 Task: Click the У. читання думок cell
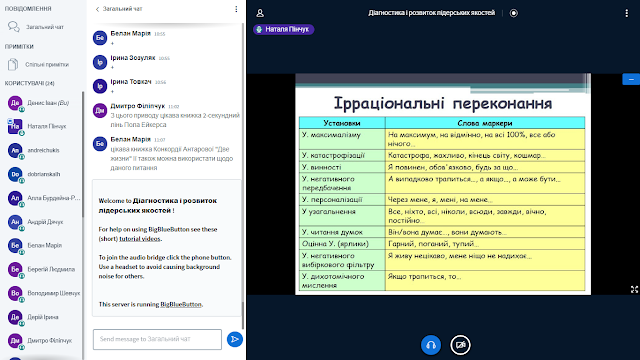coord(342,232)
